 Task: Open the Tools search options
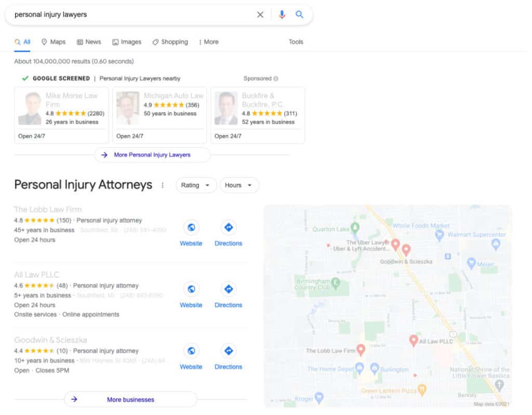pyautogui.click(x=296, y=42)
